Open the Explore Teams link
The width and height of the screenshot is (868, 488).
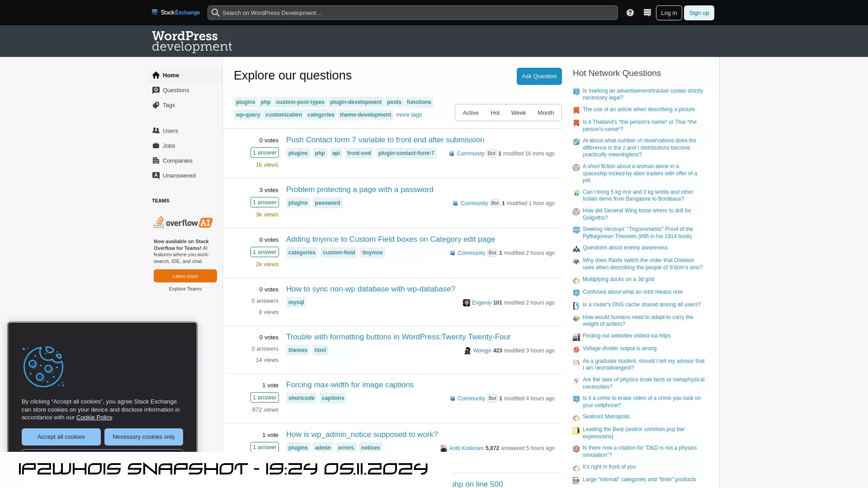click(x=185, y=289)
